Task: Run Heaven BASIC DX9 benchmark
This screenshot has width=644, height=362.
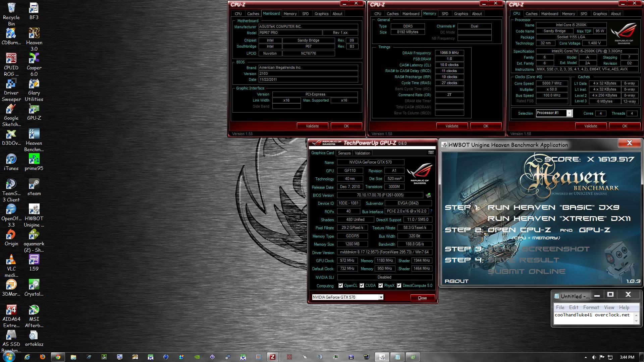Action: [x=553, y=207]
